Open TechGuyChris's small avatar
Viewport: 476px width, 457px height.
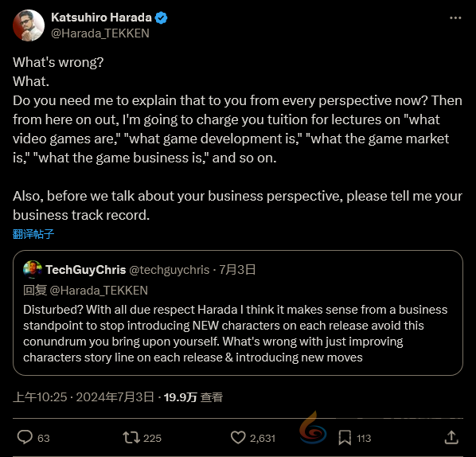32,269
